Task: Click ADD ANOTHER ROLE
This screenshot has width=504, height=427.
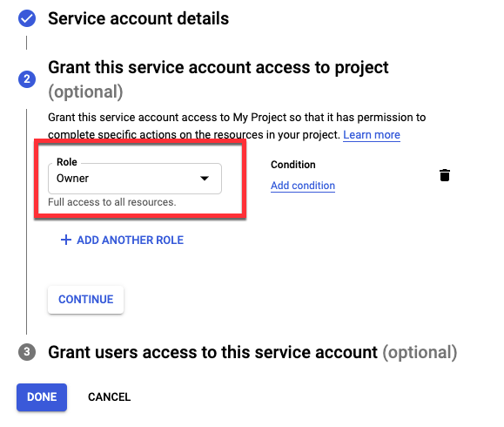Action: [122, 240]
